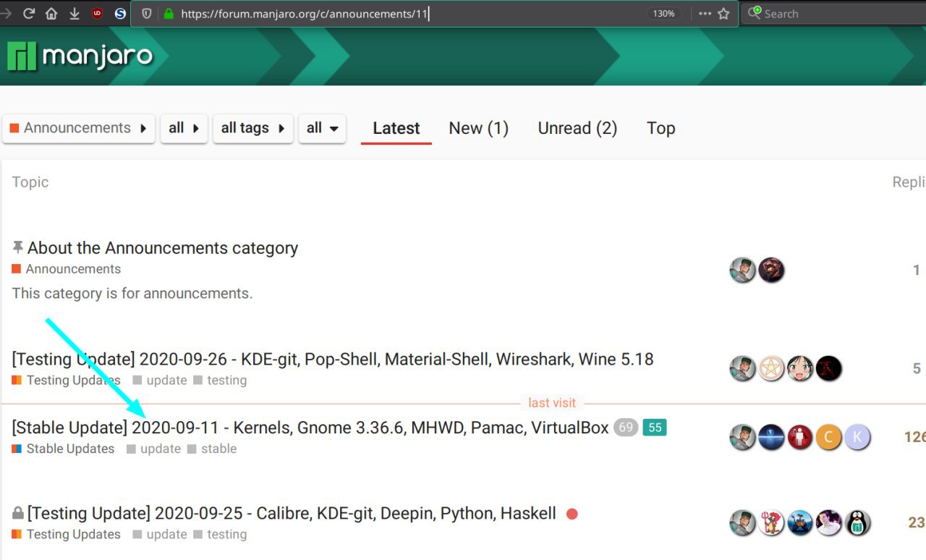
Task: Switch to the Top tab
Action: 660,129
